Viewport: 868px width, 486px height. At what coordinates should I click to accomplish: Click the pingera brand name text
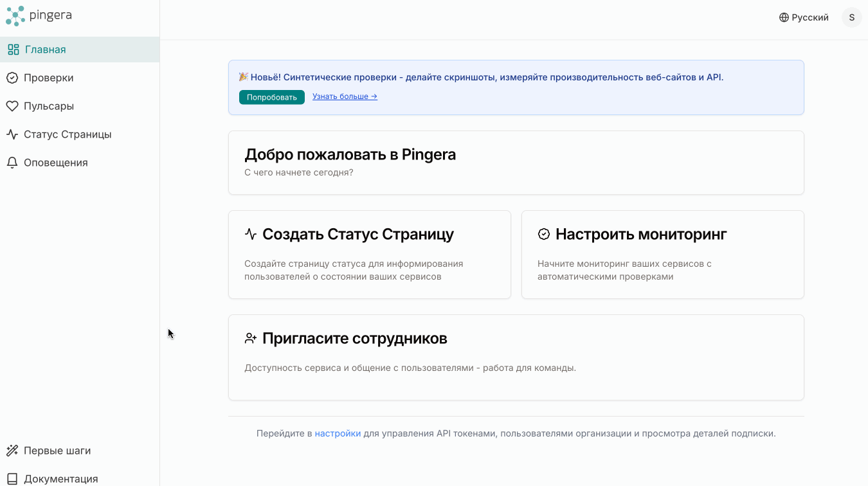51,15
